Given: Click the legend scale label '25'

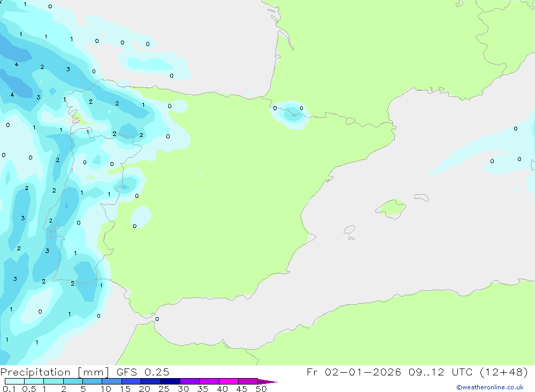Looking at the screenshot, I should [164, 389].
